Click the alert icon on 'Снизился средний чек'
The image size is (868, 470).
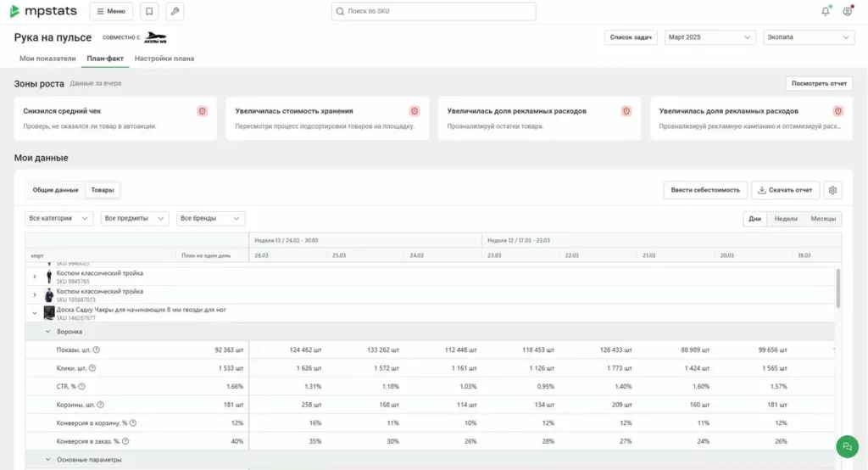202,111
